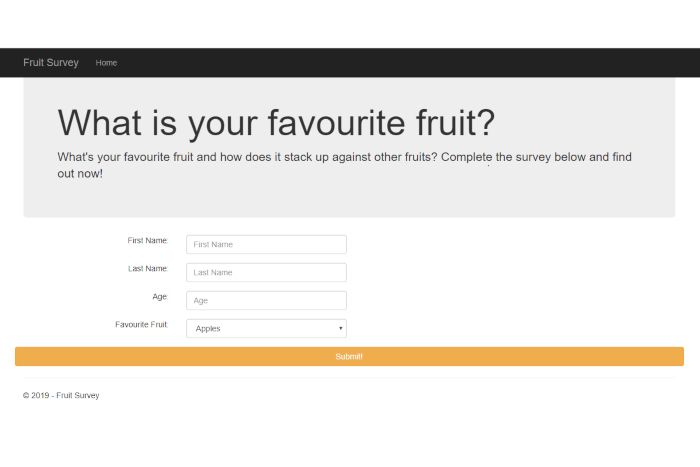
Task: Click the empty area of the dark navbar
Action: (x=402, y=63)
